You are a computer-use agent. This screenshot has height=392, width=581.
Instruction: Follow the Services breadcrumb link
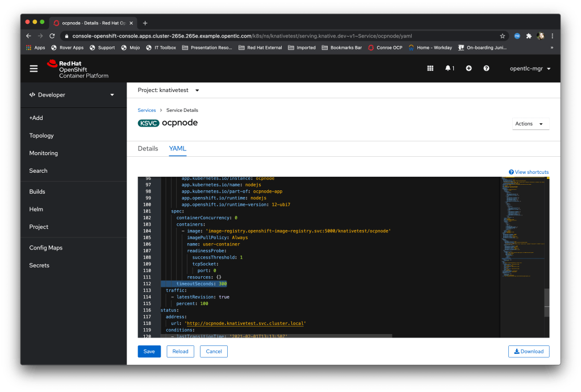(x=147, y=110)
